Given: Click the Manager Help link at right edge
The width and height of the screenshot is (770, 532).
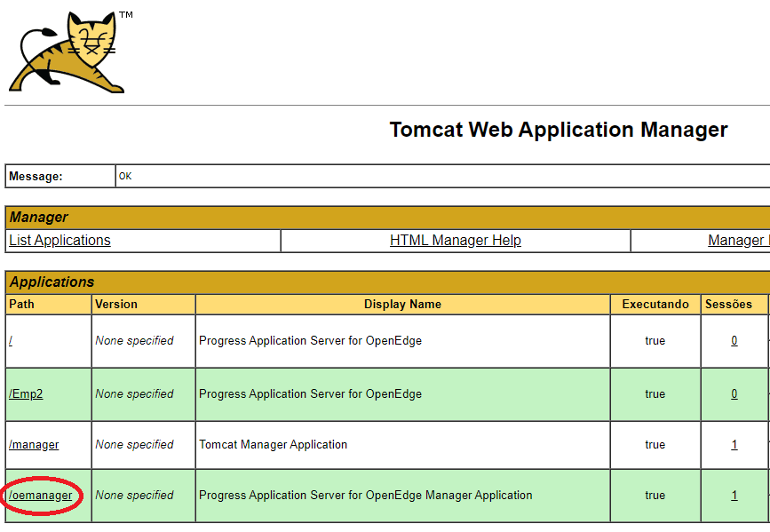Looking at the screenshot, I should (739, 240).
